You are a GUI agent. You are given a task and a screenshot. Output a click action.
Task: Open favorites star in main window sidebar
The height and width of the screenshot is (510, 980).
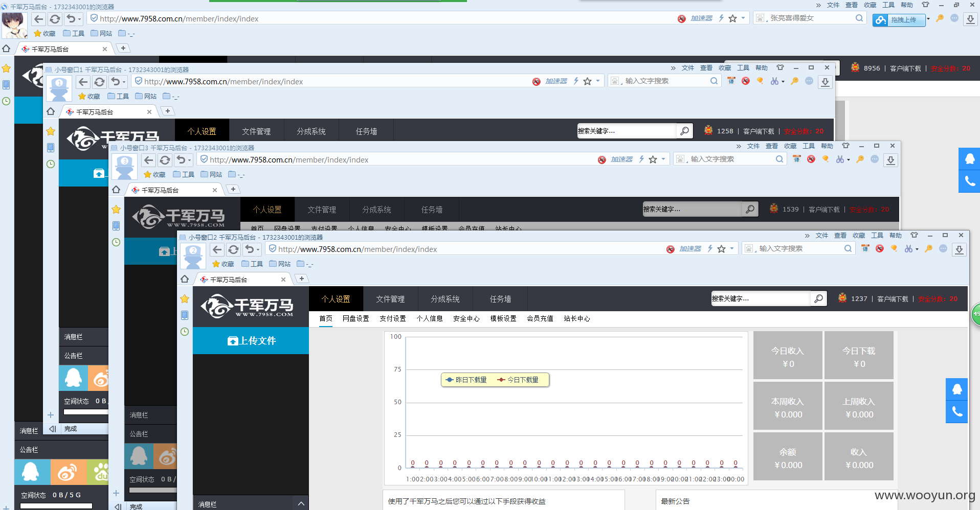point(6,68)
